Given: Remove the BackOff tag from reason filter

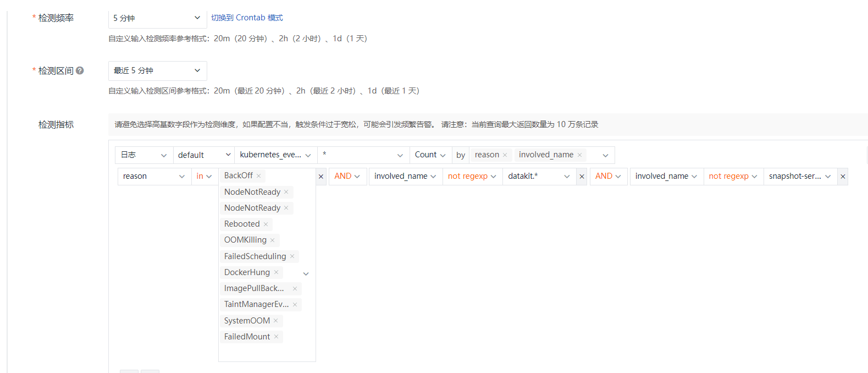Looking at the screenshot, I should point(258,176).
